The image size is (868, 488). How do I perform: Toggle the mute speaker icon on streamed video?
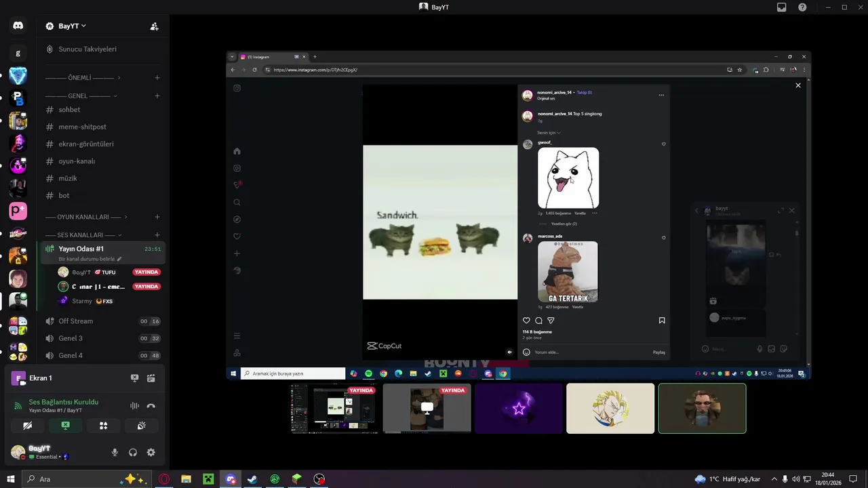tap(509, 352)
